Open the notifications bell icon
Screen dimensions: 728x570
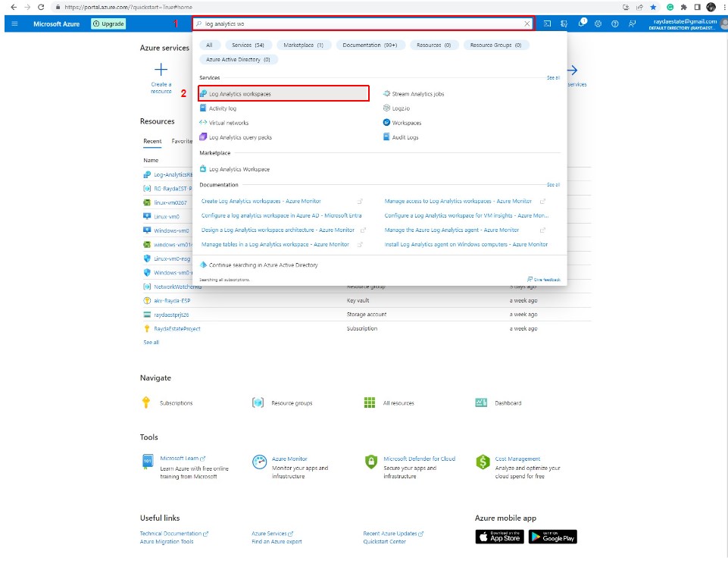[x=581, y=23]
